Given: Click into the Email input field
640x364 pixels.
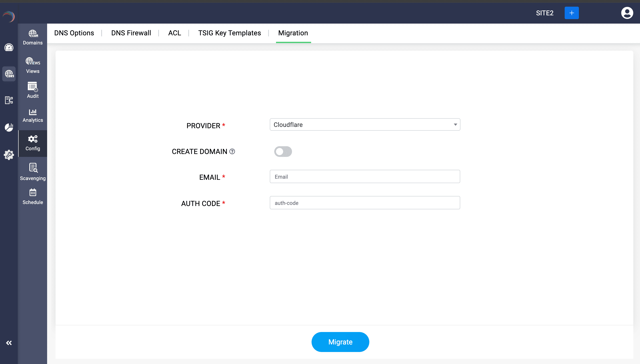Looking at the screenshot, I should [x=365, y=176].
